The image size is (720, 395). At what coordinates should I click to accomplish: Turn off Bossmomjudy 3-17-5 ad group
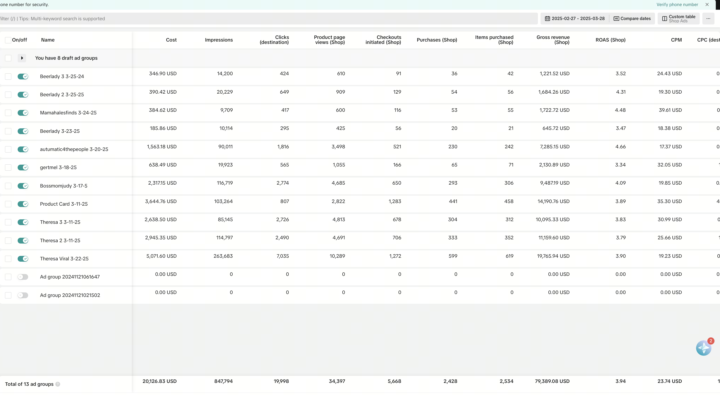click(23, 186)
